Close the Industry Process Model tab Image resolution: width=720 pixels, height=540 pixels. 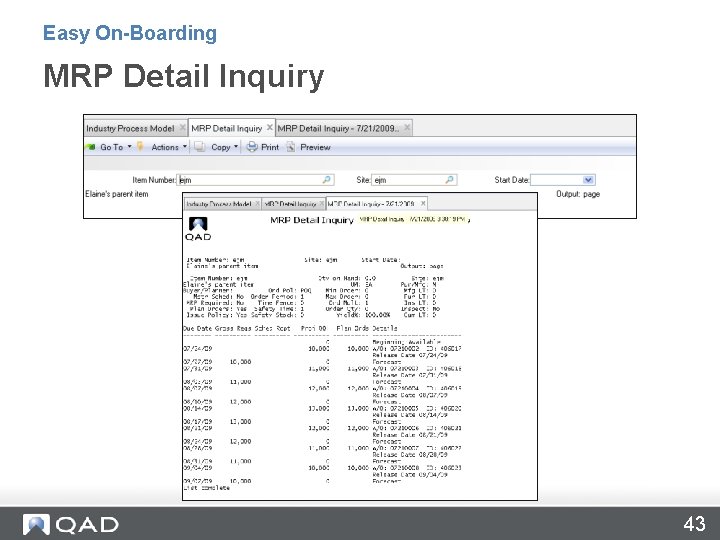[182, 128]
